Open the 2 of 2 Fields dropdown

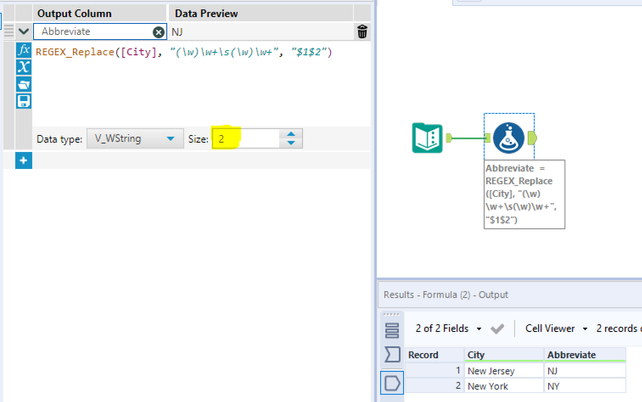coord(448,328)
